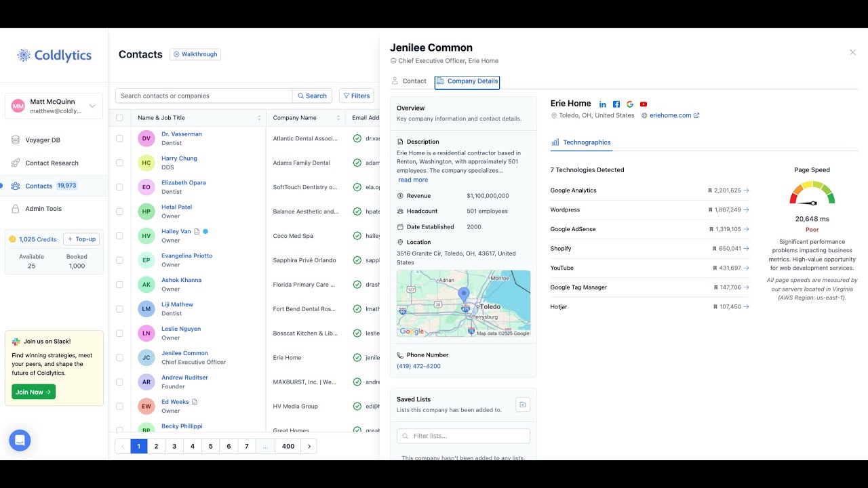
Task: Click the note icon beside Ed Weeks
Action: click(195, 402)
